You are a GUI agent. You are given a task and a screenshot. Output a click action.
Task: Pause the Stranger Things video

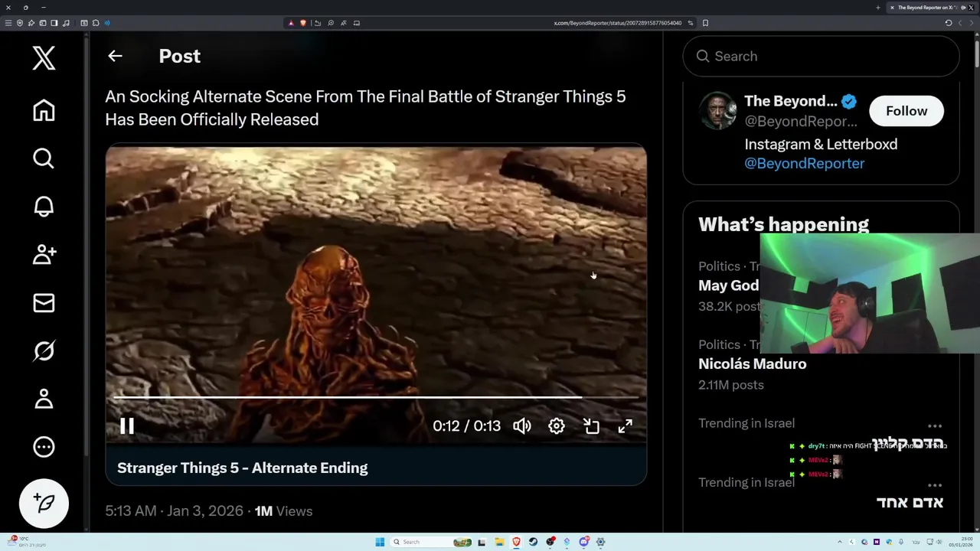(126, 426)
